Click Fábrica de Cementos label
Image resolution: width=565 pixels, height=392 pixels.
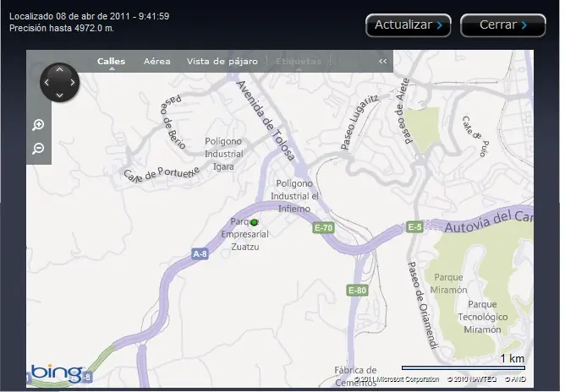pos(355,376)
